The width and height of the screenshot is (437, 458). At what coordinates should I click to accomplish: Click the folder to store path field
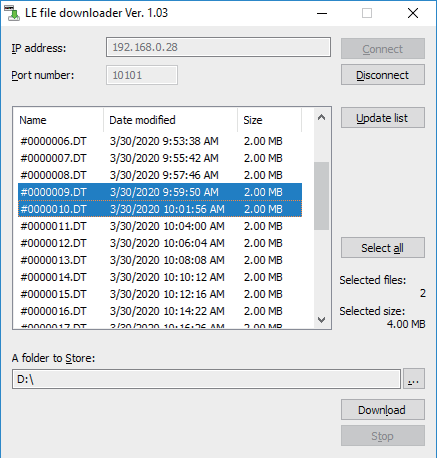[x=206, y=379]
